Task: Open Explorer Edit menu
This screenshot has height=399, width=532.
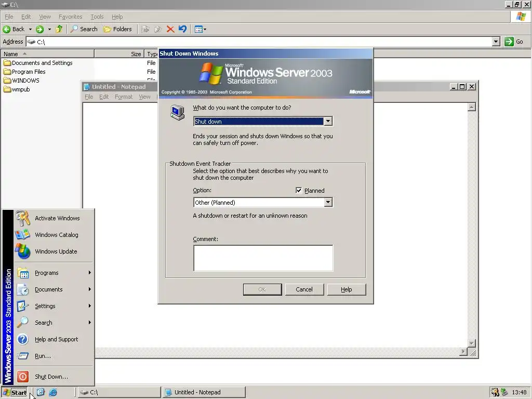Action: [26, 17]
